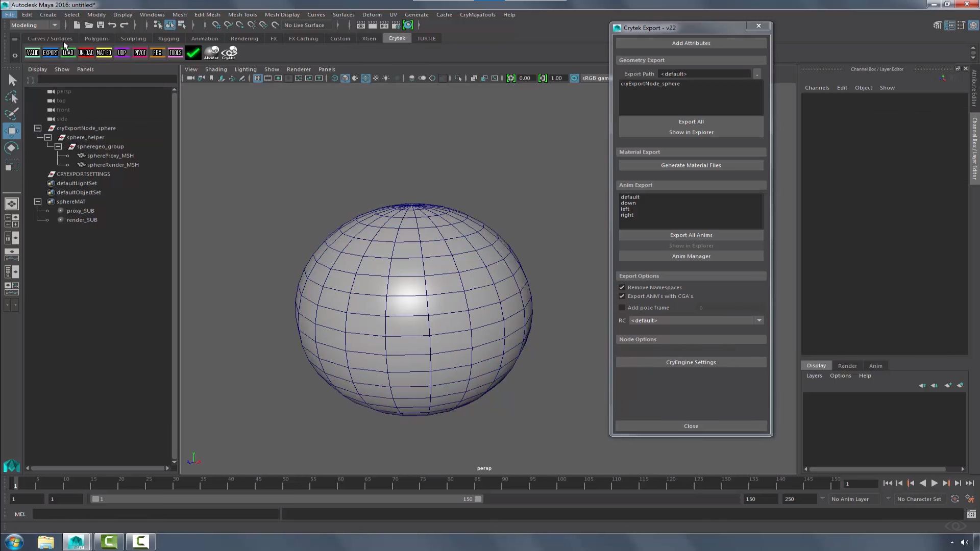
Task: Click the LOAD shelf icon
Action: [x=68, y=53]
